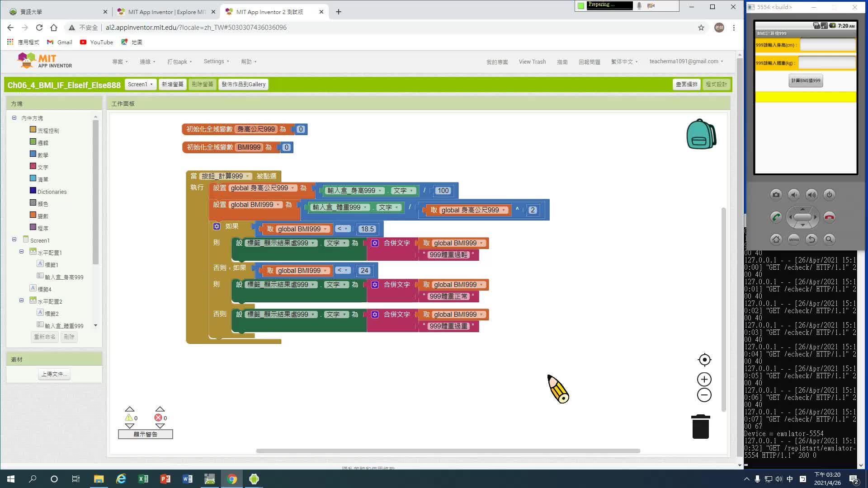Open the Screen1 dropdown button
868x488 pixels.
(x=140, y=84)
